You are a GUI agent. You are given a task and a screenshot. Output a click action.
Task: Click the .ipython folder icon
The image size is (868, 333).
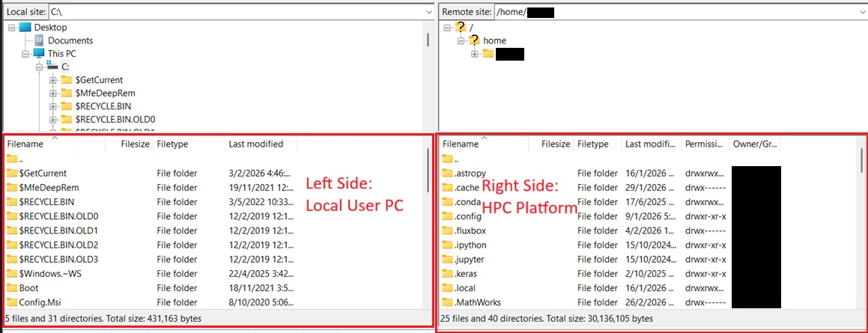coord(447,245)
